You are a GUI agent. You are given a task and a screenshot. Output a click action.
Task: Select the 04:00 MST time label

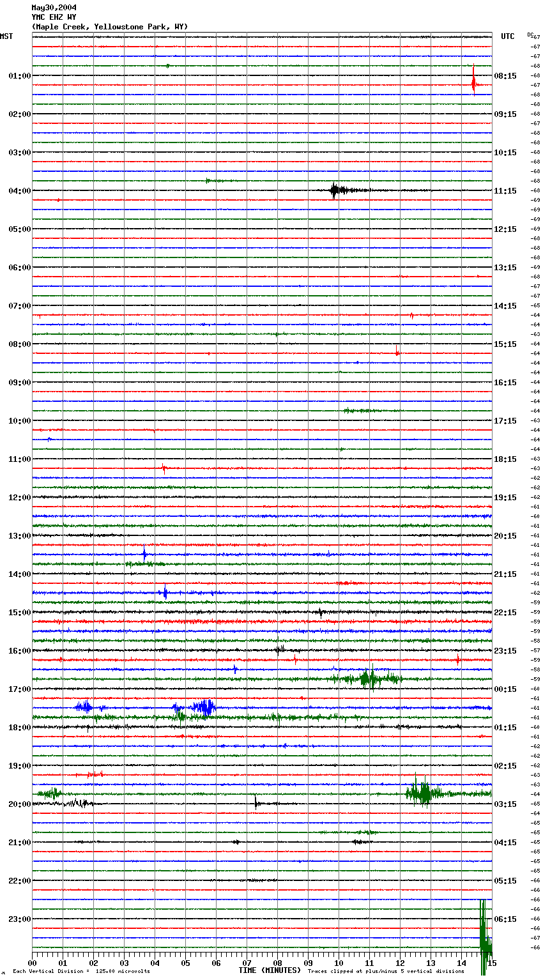pyautogui.click(x=20, y=191)
